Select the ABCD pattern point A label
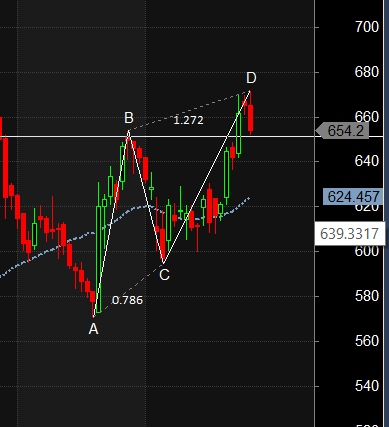389x427 pixels. tap(93, 329)
